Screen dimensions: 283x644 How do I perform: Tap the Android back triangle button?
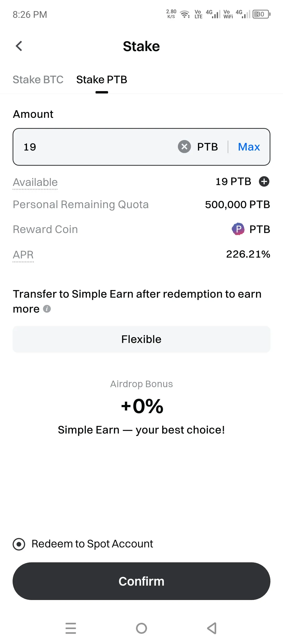tap(212, 628)
